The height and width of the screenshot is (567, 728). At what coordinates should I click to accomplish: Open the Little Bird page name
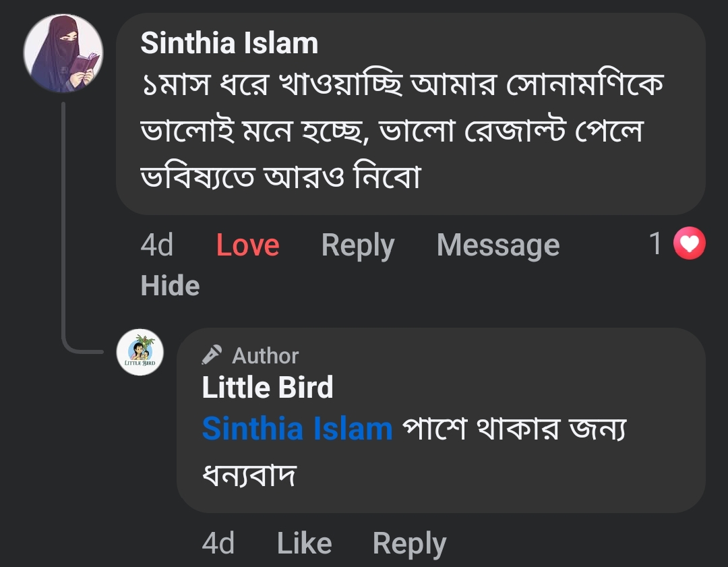(268, 388)
